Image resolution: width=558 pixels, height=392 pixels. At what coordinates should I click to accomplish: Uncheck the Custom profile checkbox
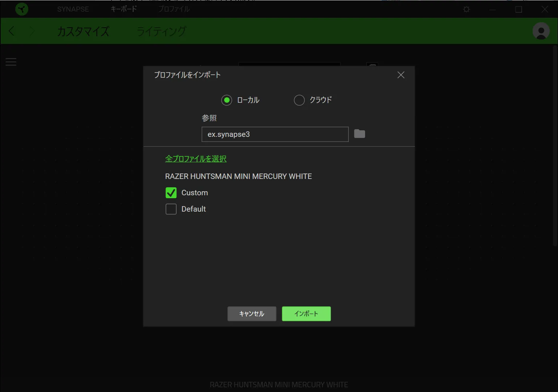pos(171,193)
